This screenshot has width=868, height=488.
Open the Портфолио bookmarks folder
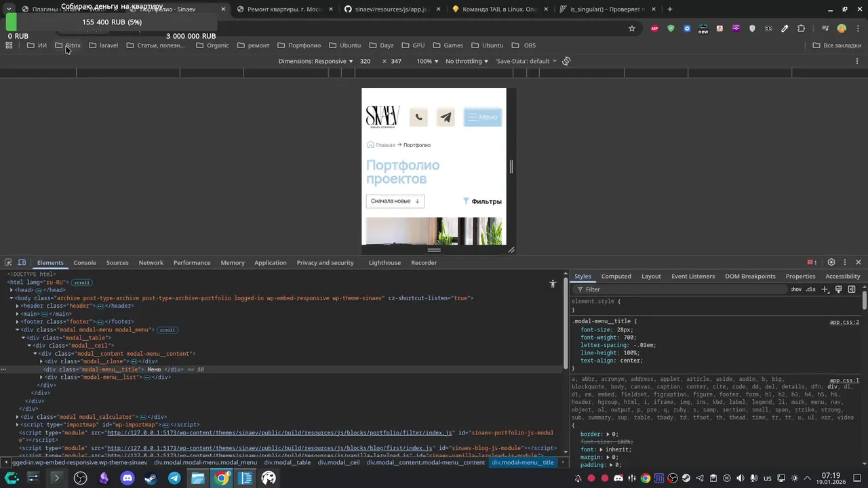[299, 45]
